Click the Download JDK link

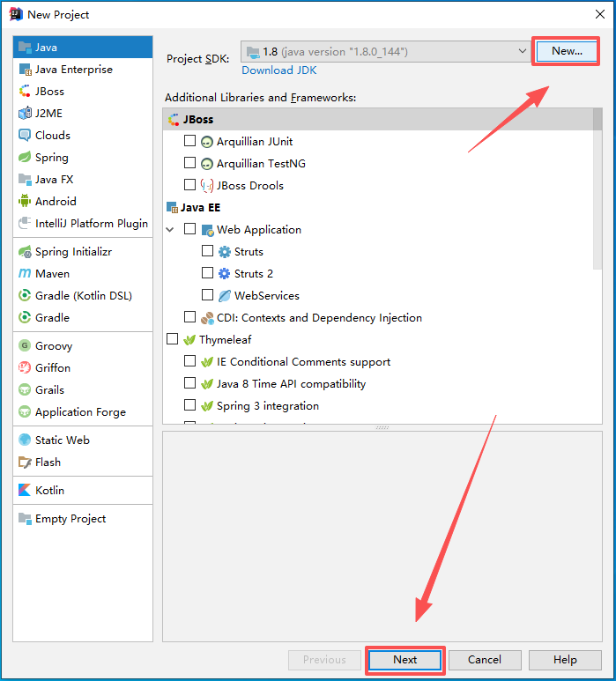coord(278,70)
